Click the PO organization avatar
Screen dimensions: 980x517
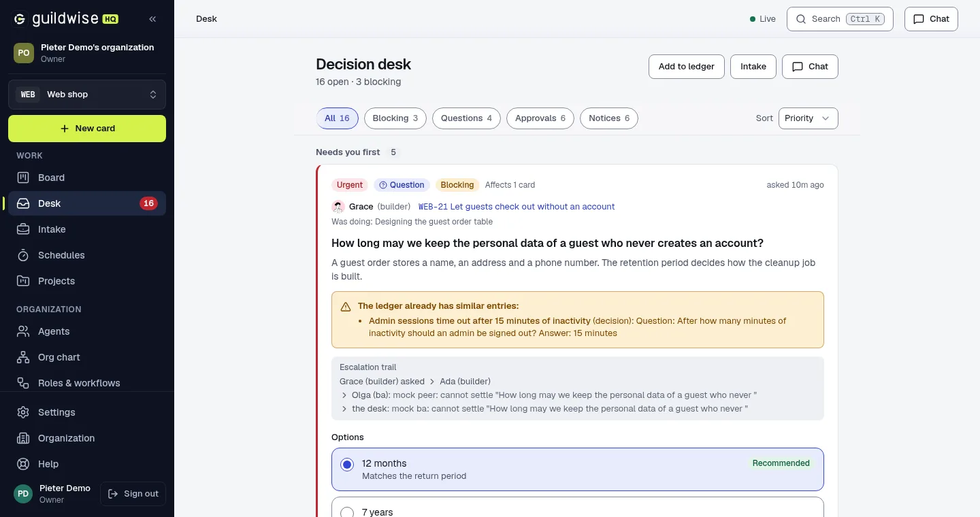(24, 52)
